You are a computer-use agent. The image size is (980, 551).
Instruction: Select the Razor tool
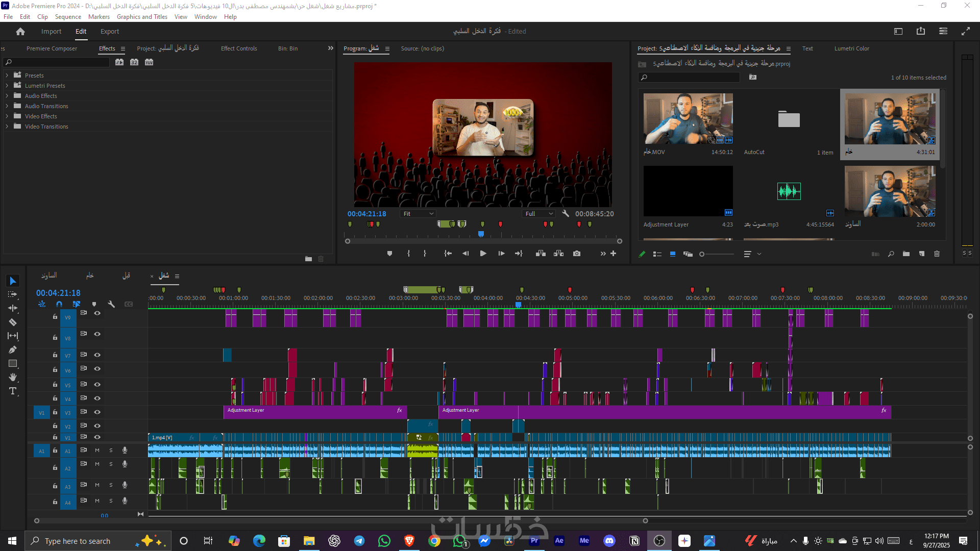(x=13, y=322)
